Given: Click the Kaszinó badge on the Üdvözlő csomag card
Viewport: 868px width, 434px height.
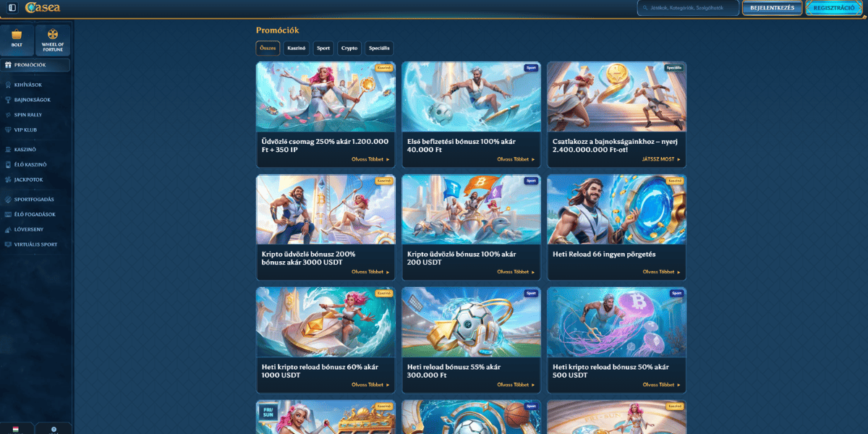Looking at the screenshot, I should click(x=384, y=68).
